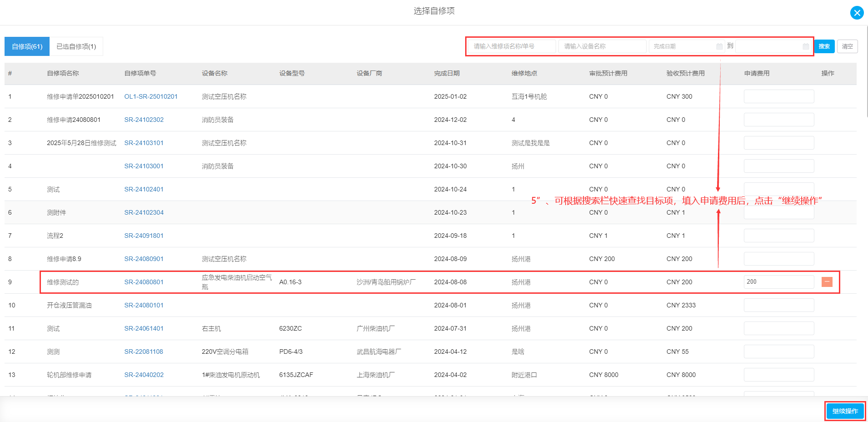Open link SR-24102401
Screen dimensions: 868x422
[x=144, y=189]
